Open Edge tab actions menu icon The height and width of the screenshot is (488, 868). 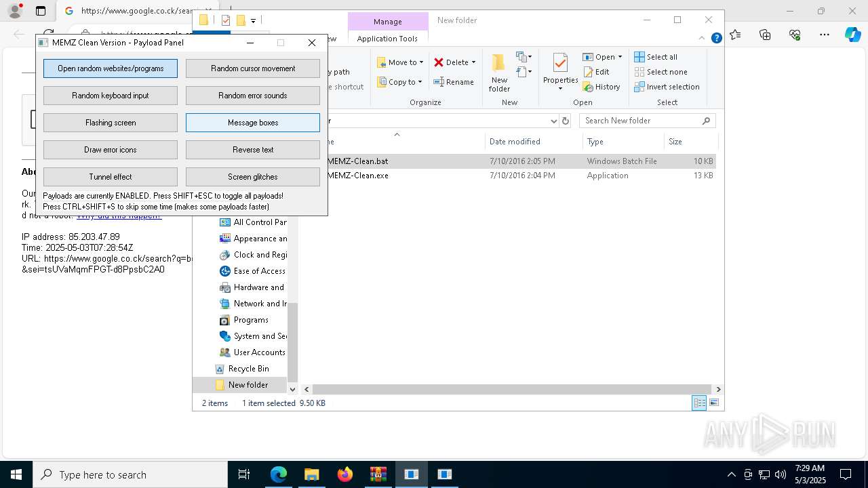pyautogui.click(x=41, y=11)
